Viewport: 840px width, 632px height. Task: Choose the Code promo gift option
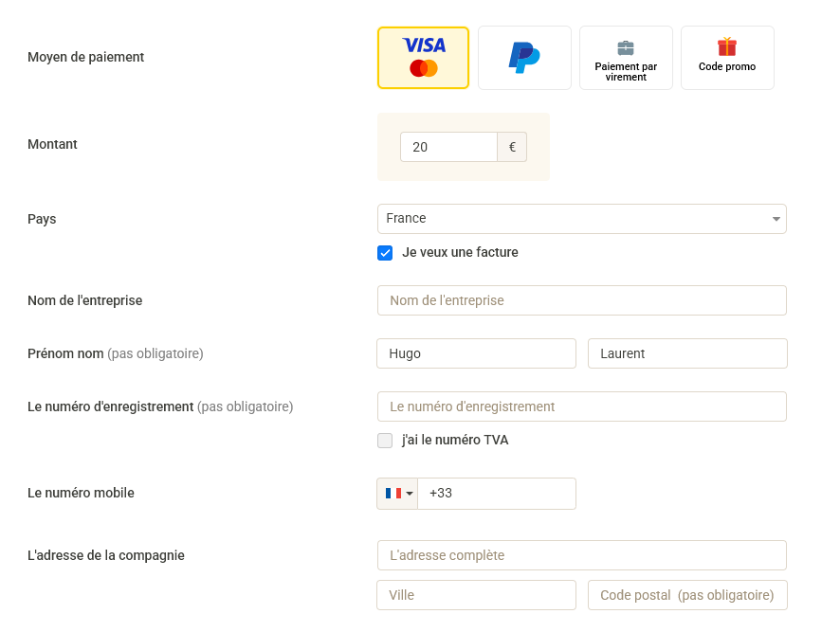727,58
